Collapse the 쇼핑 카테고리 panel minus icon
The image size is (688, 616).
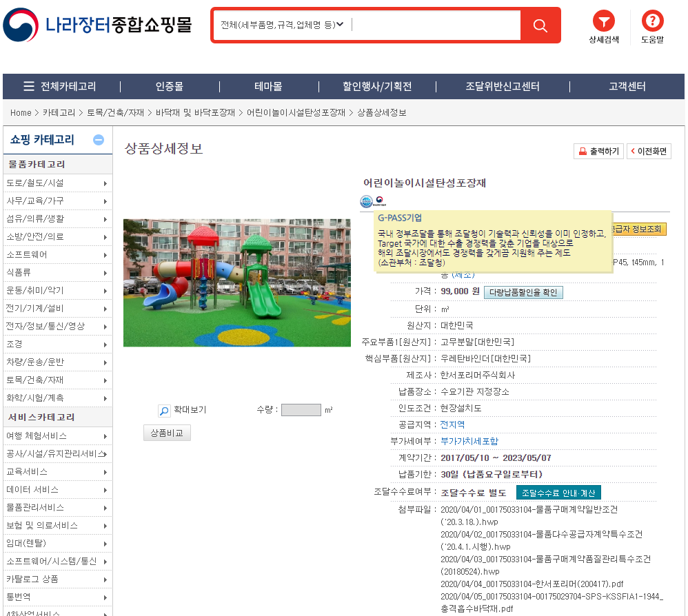tap(99, 140)
